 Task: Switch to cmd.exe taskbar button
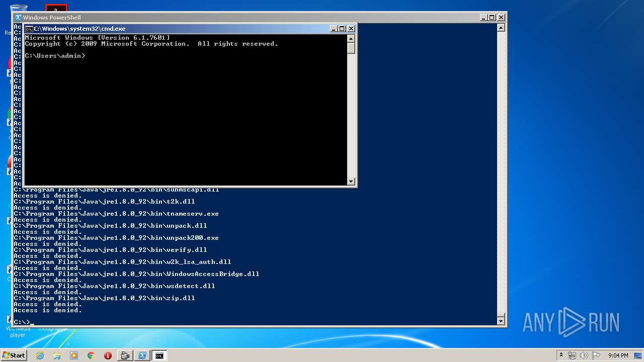(159, 355)
